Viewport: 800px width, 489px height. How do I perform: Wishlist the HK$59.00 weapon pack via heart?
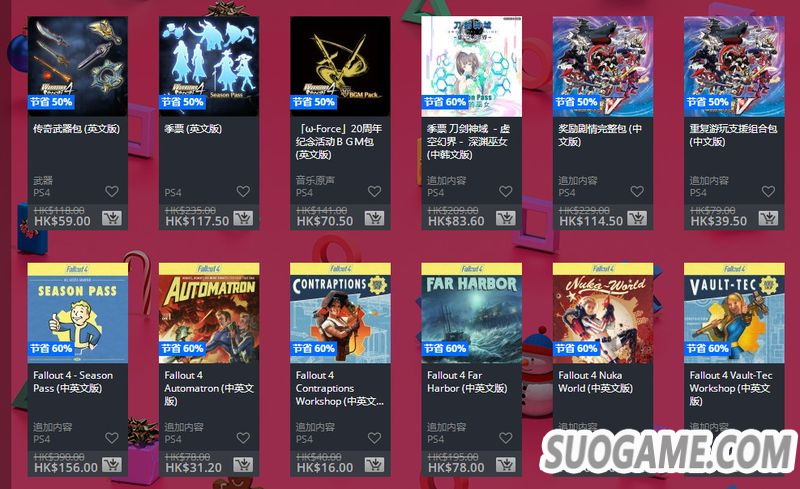112,191
